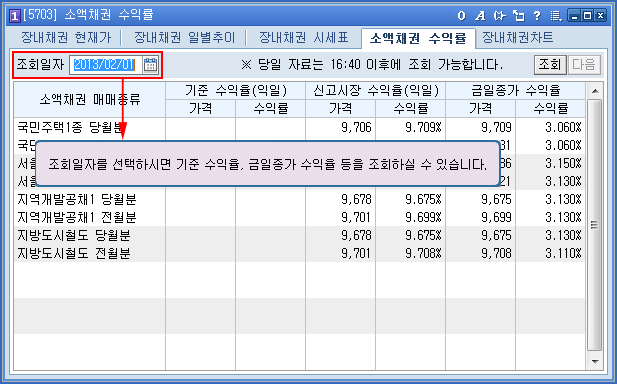Screen dimensions: 617x384
Task: Click the vertical scrollbar thumb
Action: coord(595,225)
